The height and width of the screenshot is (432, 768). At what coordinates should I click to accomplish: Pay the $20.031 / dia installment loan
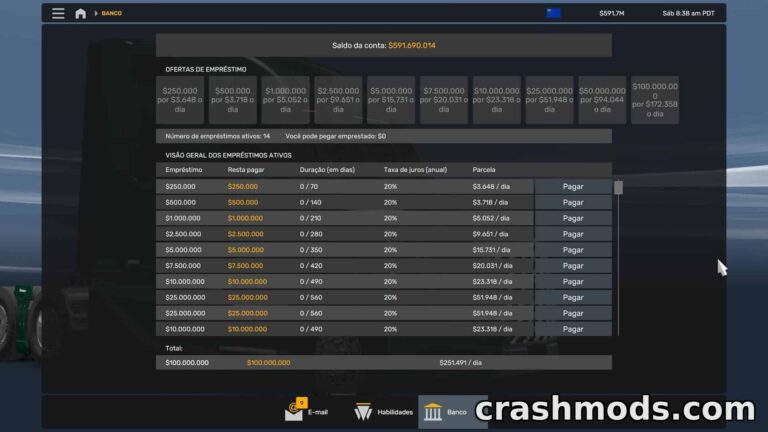[x=573, y=265]
